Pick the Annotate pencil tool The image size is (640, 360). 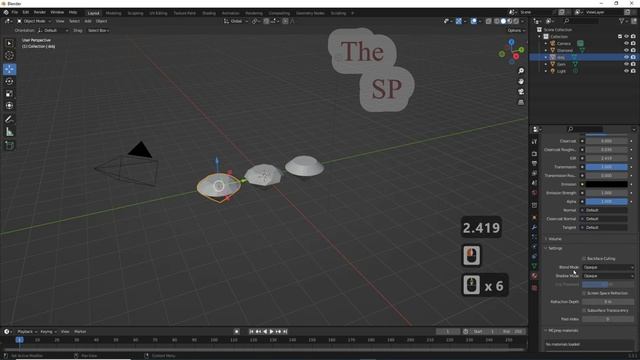(x=9, y=119)
